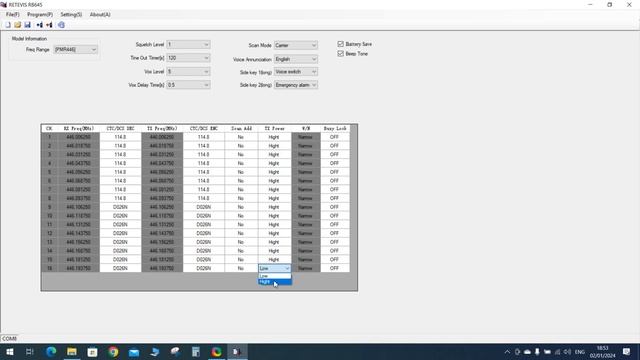Select the row header for channel 1
The image size is (640, 360).
tap(49, 137)
